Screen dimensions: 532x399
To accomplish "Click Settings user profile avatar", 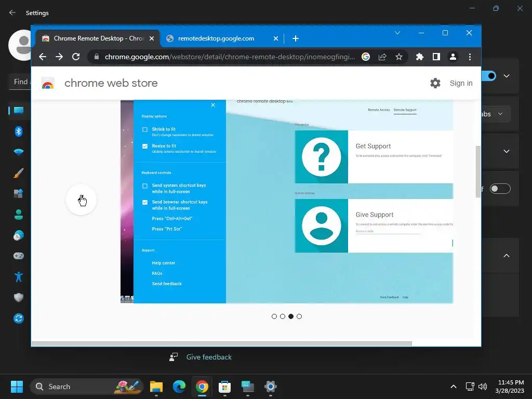I will (20, 45).
